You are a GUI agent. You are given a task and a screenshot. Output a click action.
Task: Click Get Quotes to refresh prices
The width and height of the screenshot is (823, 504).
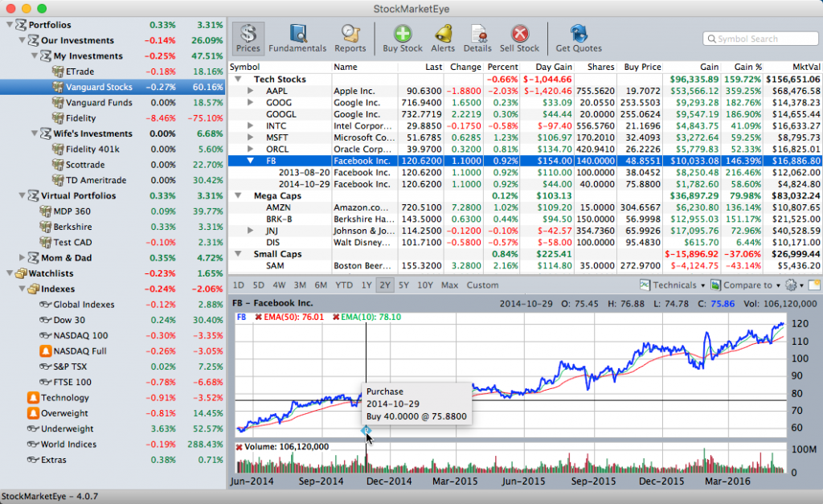click(578, 37)
